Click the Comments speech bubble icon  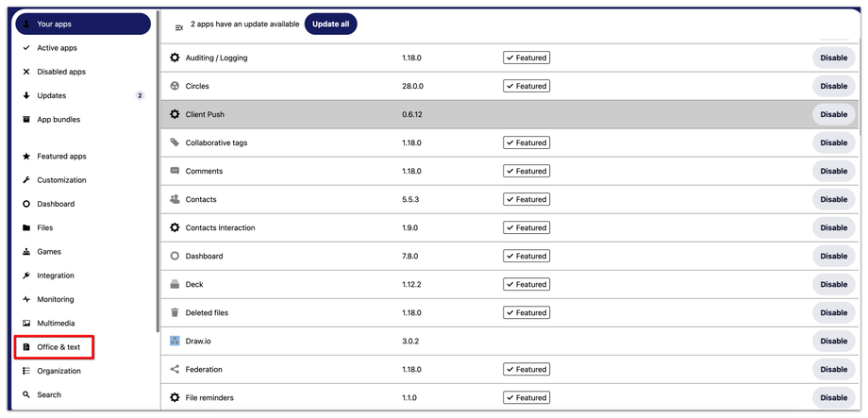175,171
